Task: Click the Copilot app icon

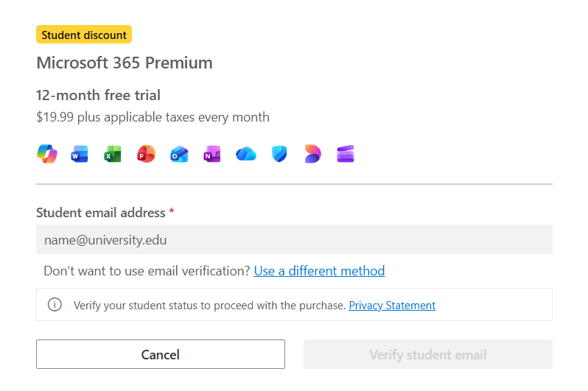Action: pyautogui.click(x=46, y=154)
